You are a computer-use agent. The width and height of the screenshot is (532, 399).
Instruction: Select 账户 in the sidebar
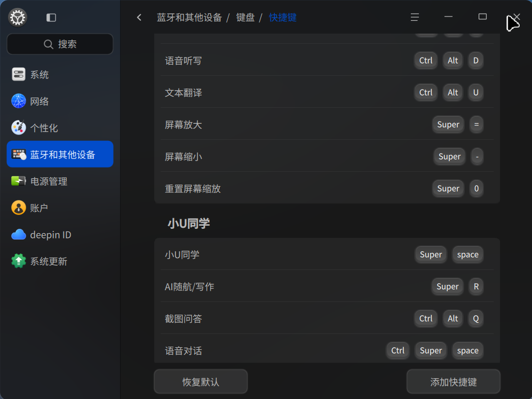(60, 208)
